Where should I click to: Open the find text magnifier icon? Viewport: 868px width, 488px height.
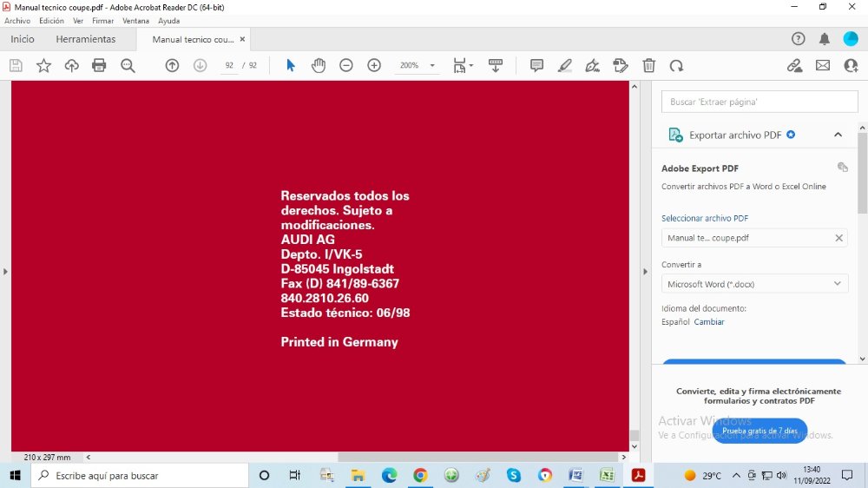(128, 65)
